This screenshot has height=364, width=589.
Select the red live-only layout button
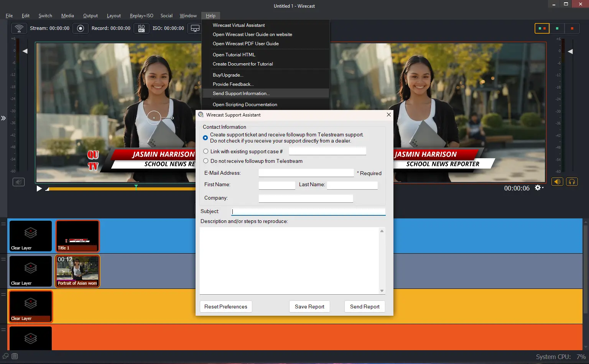coord(572,28)
